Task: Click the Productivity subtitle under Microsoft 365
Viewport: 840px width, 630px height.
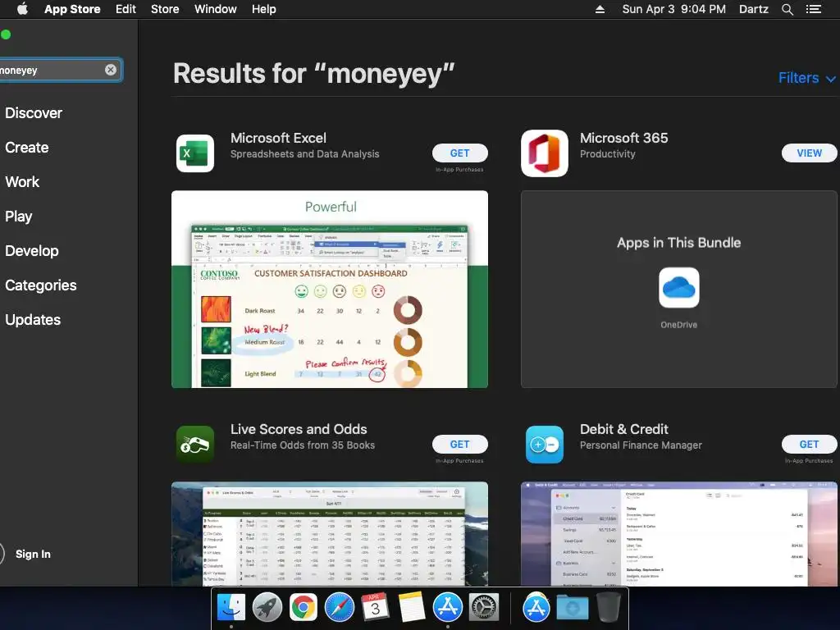Action: 608,154
